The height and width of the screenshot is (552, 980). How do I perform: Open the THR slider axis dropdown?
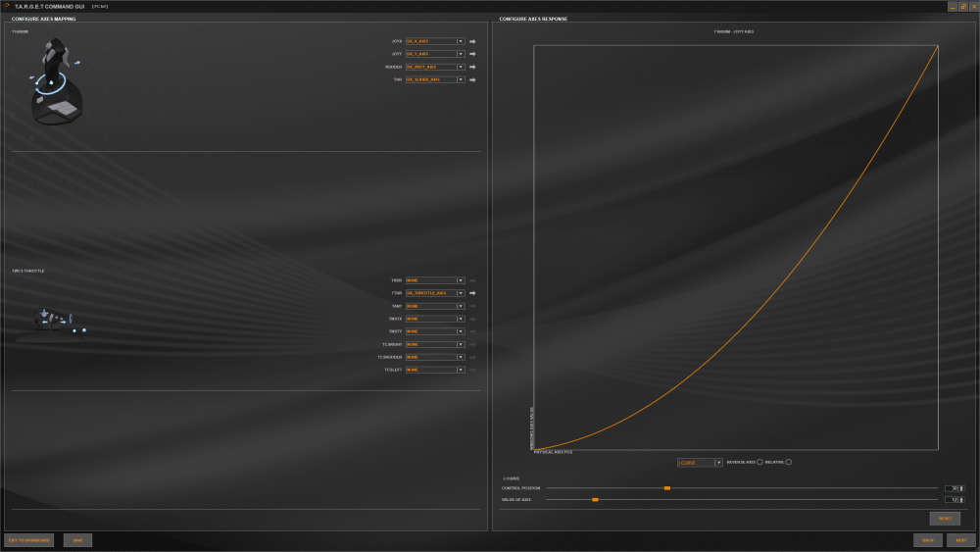pos(435,80)
